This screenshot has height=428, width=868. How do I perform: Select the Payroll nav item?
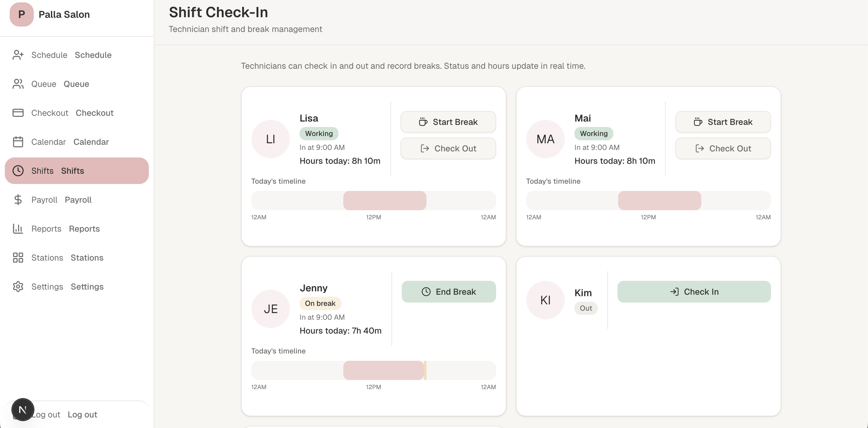[77, 200]
